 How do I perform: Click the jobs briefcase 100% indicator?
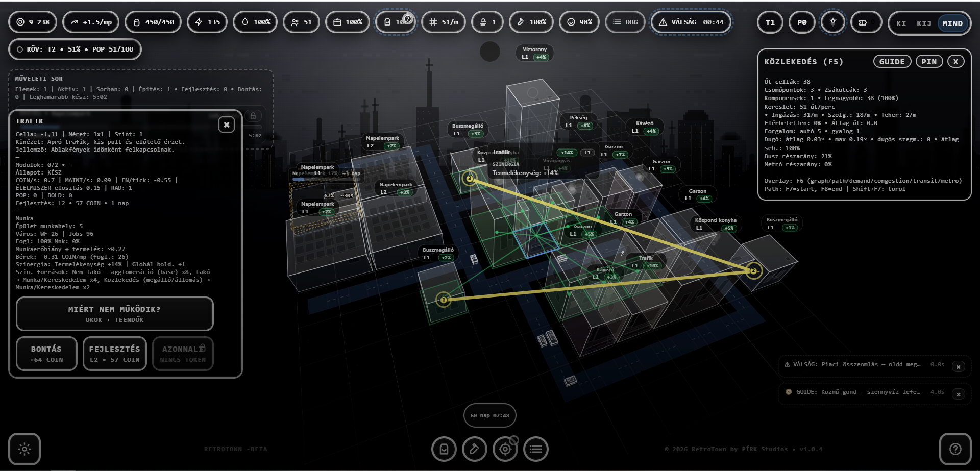click(347, 22)
